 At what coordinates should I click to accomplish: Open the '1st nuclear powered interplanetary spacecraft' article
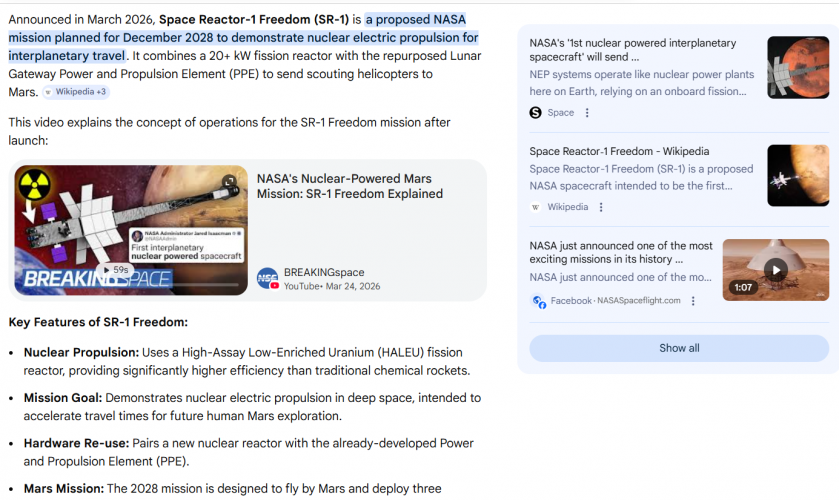click(x=632, y=50)
